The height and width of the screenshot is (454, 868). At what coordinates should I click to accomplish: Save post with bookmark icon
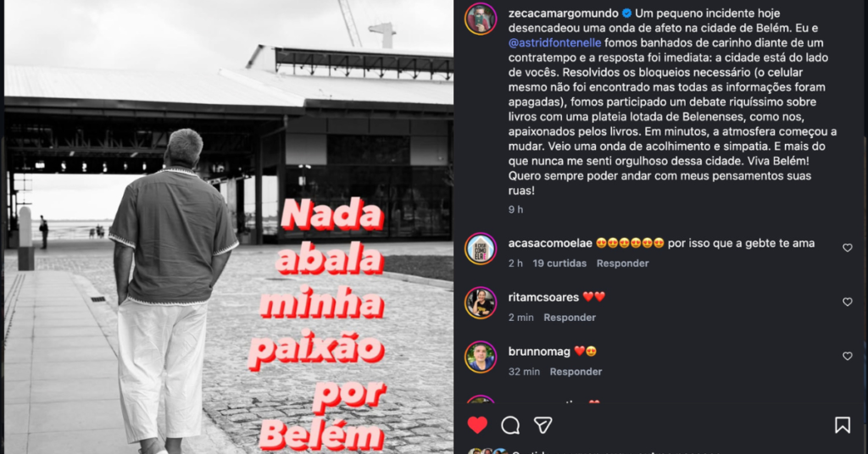(x=843, y=424)
